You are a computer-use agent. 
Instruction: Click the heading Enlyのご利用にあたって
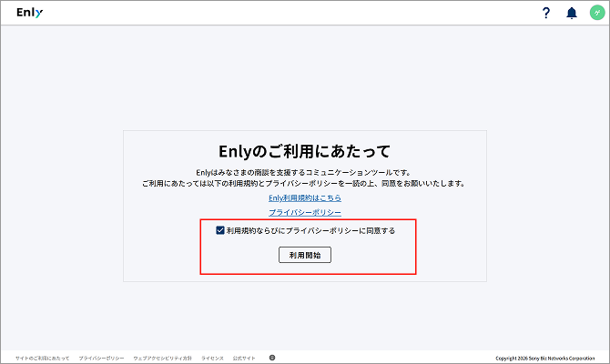(x=305, y=151)
